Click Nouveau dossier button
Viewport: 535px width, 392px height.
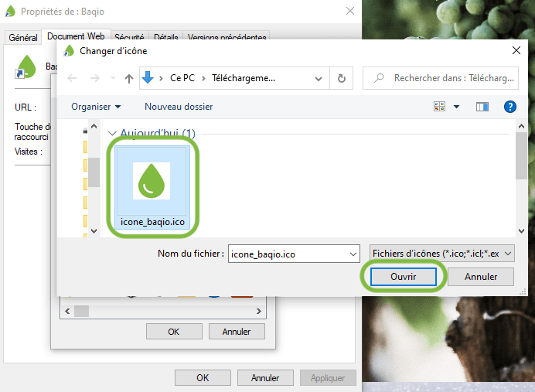179,107
